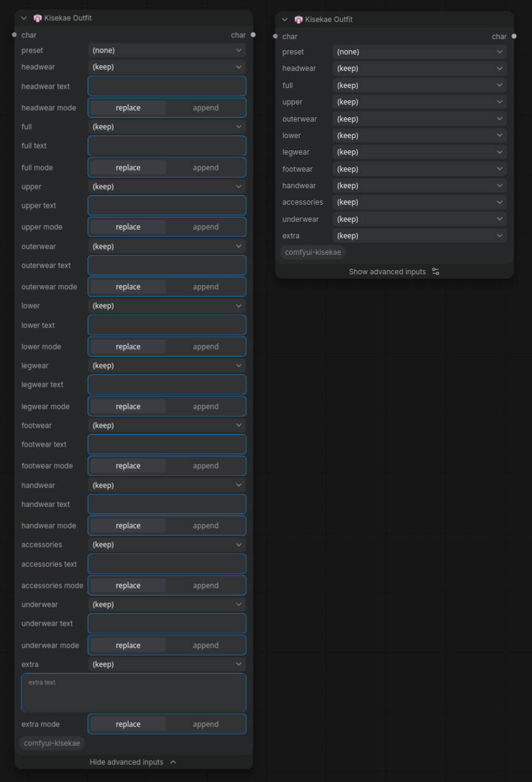Click the right node title Kisekae Outfit
This screenshot has height=782, width=532.
point(329,20)
